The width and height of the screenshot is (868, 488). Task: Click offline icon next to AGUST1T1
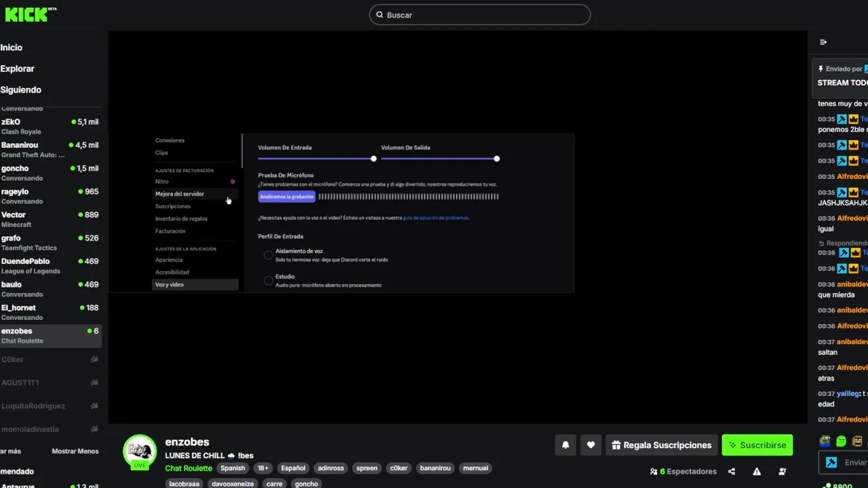pos(94,382)
